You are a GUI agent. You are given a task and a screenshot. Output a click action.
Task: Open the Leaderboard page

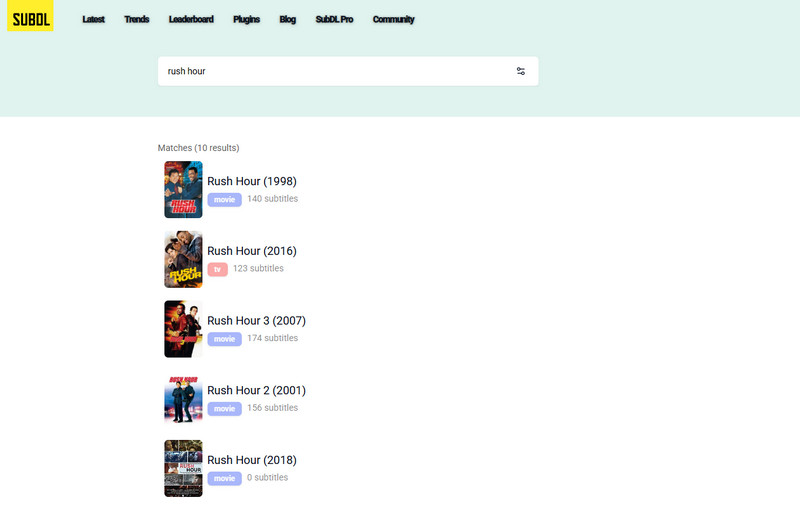click(191, 19)
